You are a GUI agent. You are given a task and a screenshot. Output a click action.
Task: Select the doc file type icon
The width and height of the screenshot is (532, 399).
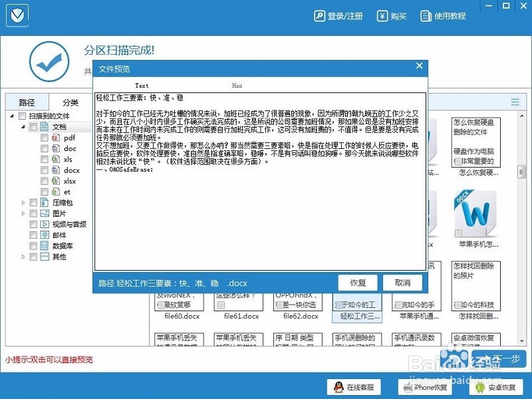pos(55,149)
